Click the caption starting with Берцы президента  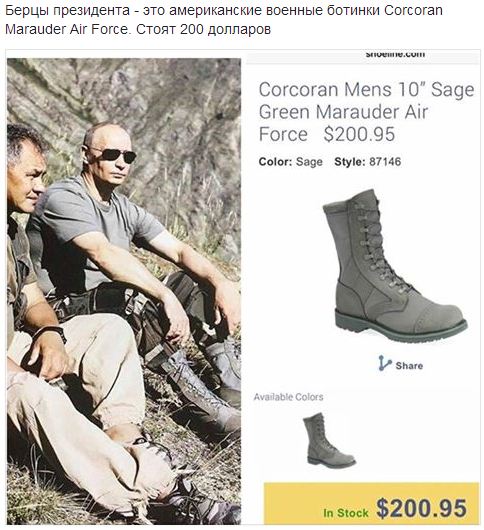click(224, 20)
